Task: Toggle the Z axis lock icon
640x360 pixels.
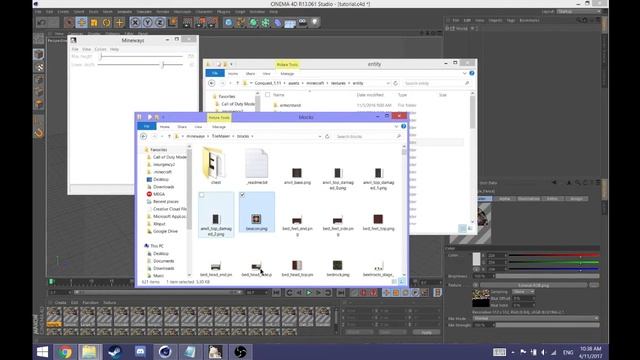Action: pyautogui.click(x=160, y=22)
